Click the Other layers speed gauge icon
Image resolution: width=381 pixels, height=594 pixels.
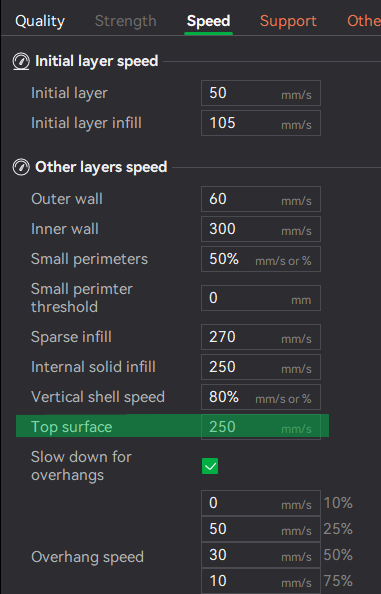tap(21, 167)
